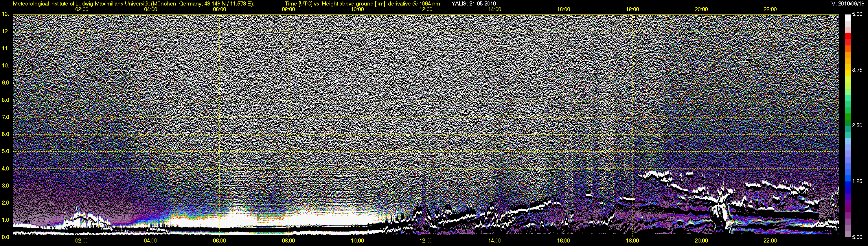Click the 'YALIS: 21-05-2010' label
This screenshot has width=868, height=246.
473,4
